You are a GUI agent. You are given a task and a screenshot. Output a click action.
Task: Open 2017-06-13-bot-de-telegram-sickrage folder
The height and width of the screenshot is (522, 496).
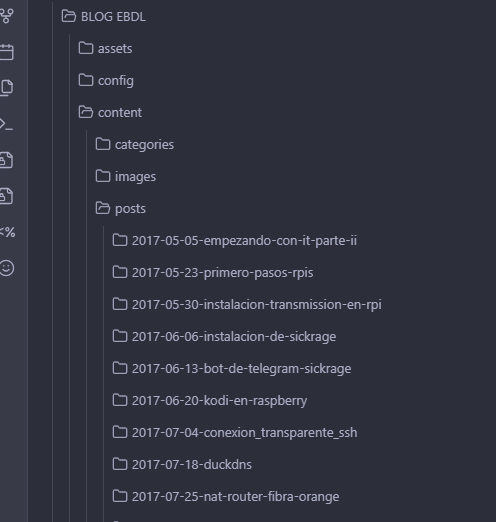coord(232,368)
